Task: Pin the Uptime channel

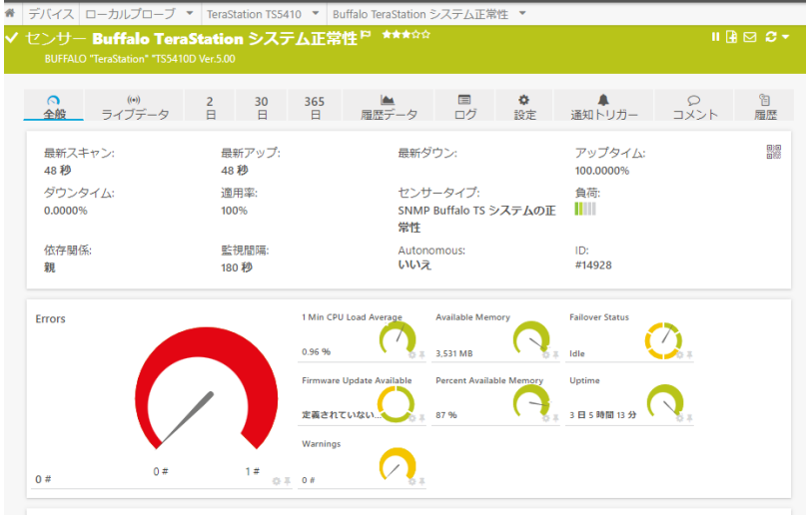Action: click(689, 418)
